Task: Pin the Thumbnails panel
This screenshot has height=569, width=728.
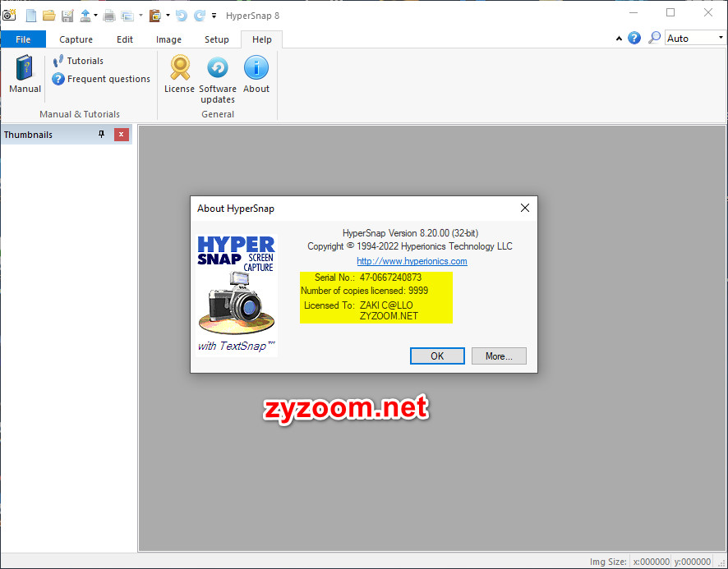Action: (x=101, y=134)
